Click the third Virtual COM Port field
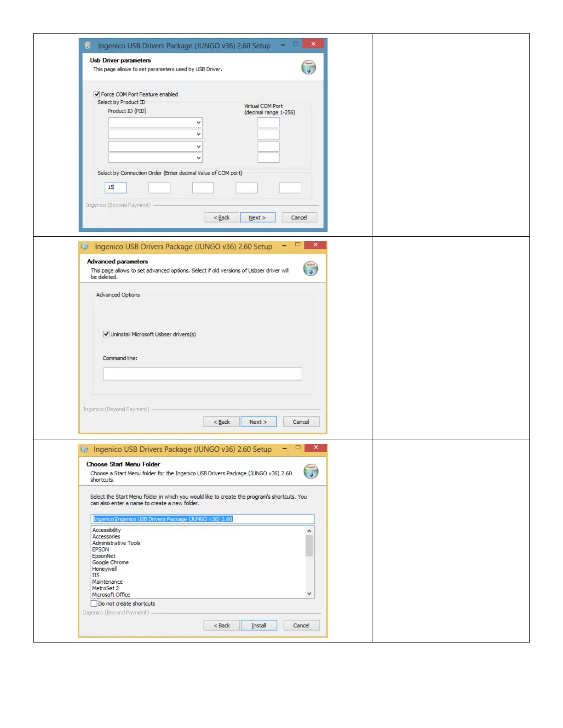Image resolution: width=563 pixels, height=728 pixels. click(269, 147)
